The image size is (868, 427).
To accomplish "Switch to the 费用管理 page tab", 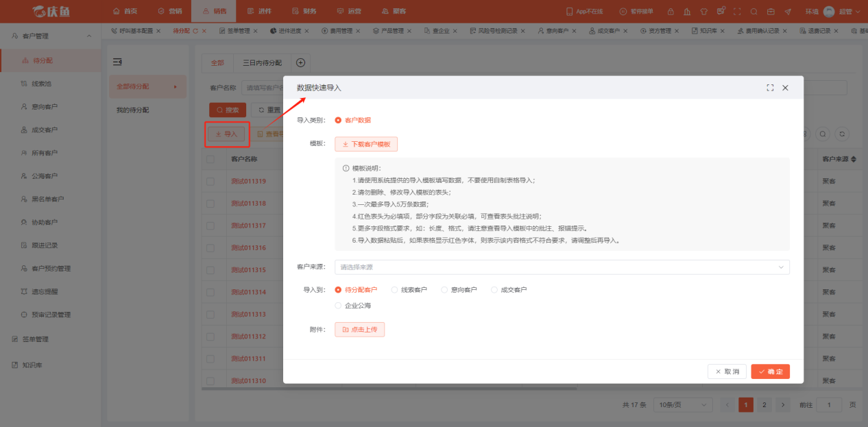I will click(341, 32).
